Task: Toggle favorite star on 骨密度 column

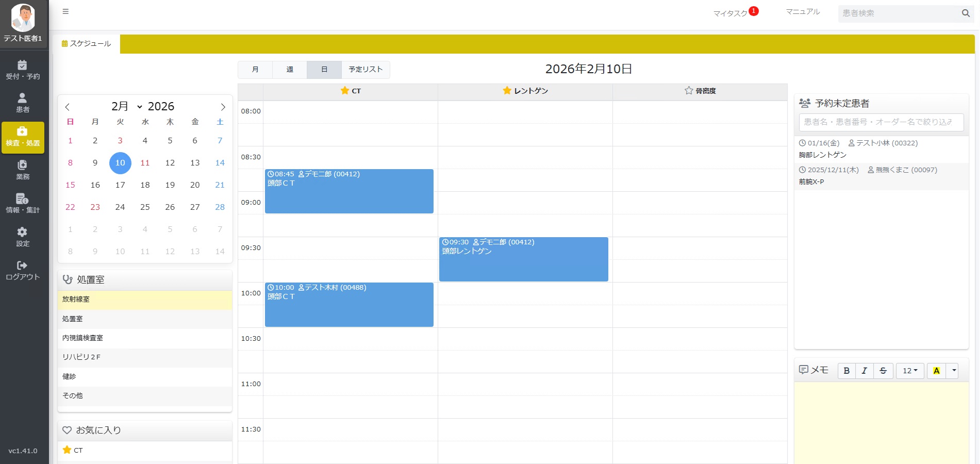Action: (689, 91)
